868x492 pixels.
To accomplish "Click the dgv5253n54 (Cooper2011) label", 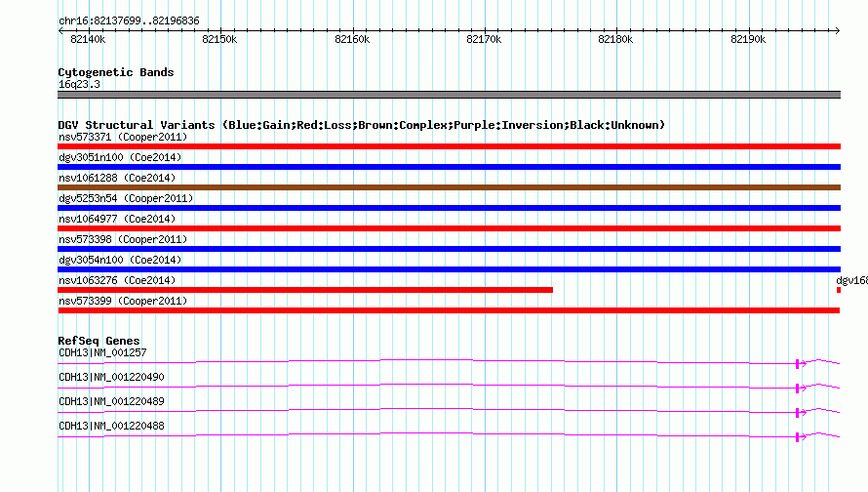I will [x=126, y=198].
